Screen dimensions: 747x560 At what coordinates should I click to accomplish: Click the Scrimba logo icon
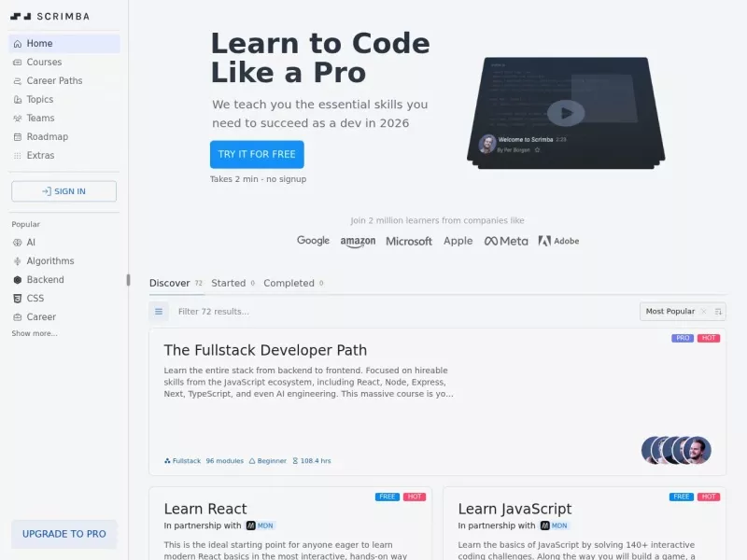21,16
